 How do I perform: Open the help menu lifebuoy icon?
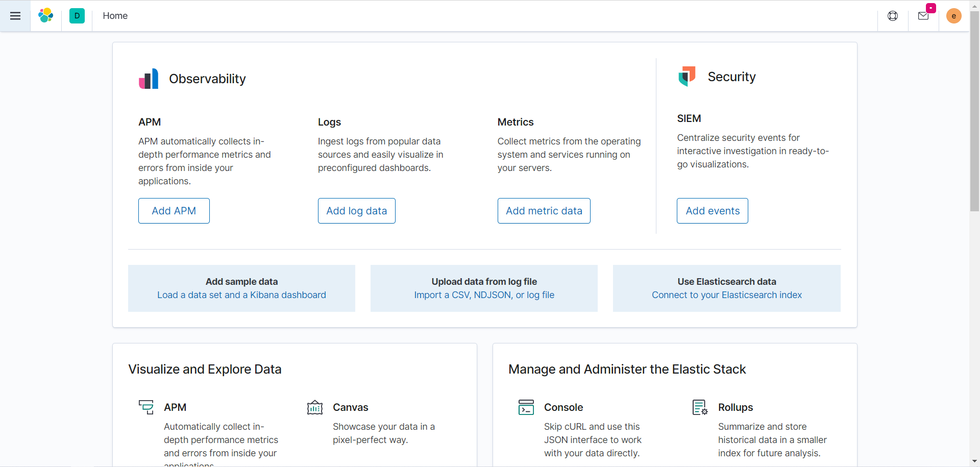pos(893,16)
